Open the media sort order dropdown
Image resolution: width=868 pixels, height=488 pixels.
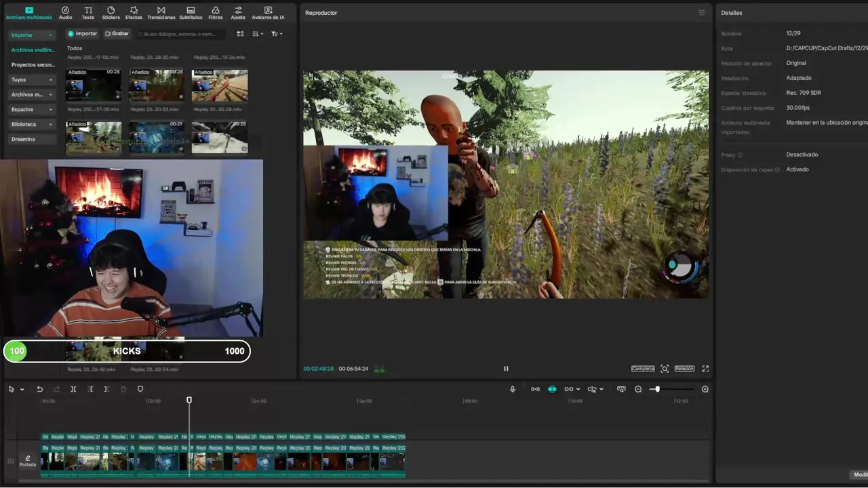tap(258, 33)
